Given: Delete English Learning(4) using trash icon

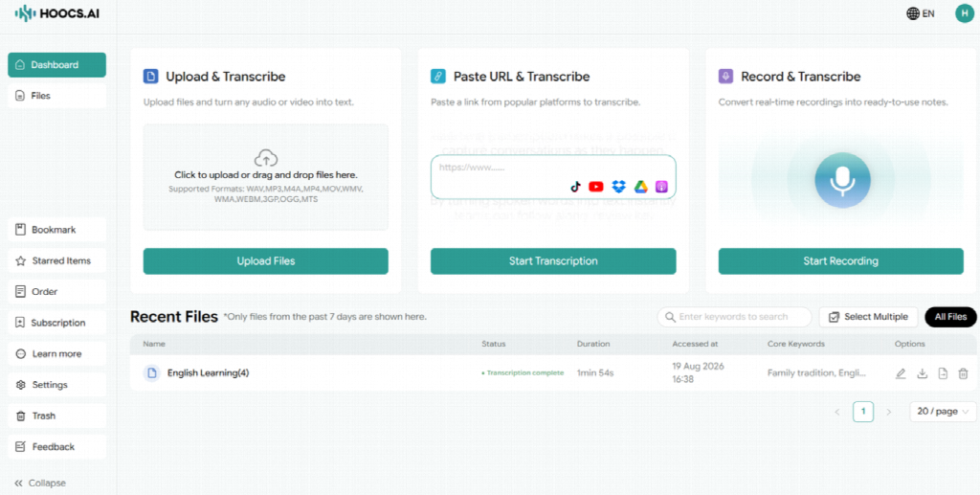Looking at the screenshot, I should coord(963,373).
